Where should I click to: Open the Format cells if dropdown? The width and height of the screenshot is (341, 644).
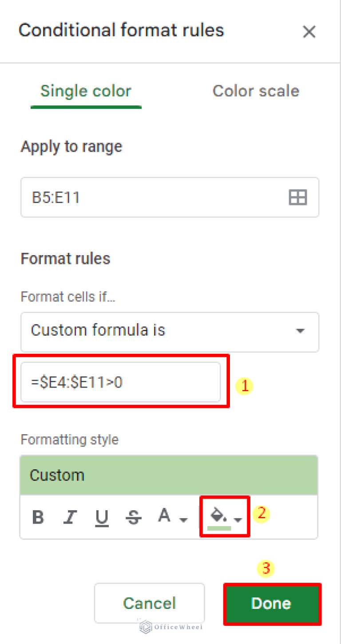pos(170,332)
